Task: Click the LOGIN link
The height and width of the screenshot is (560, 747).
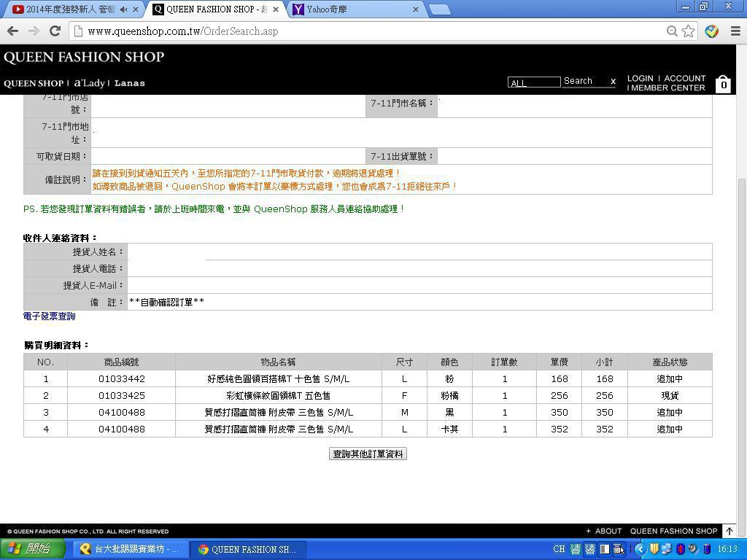Action: 640,79
